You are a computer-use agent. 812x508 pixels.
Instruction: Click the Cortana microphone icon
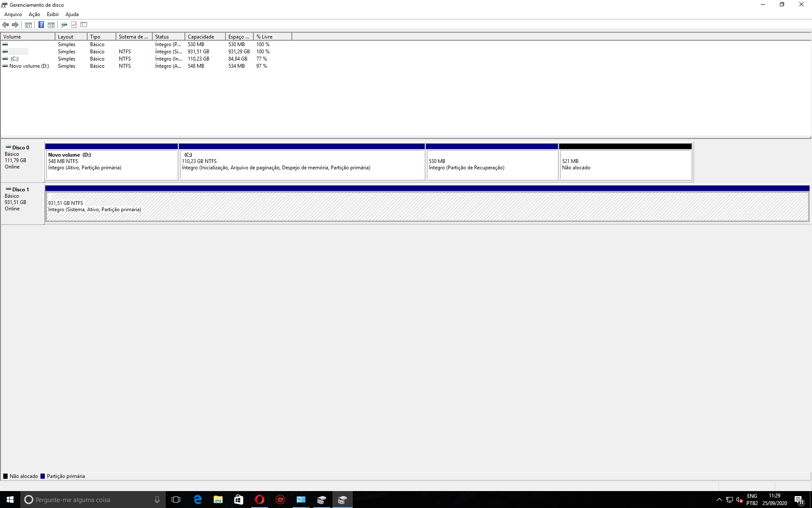157,500
